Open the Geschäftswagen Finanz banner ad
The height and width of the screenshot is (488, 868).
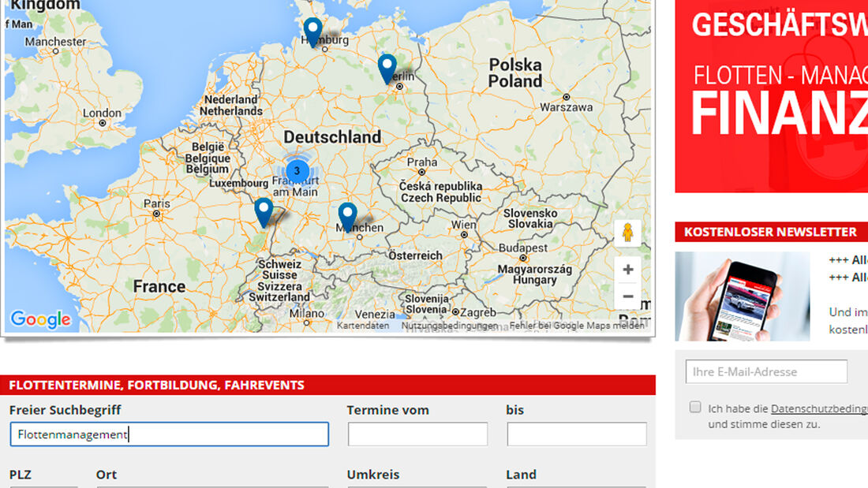click(771, 96)
